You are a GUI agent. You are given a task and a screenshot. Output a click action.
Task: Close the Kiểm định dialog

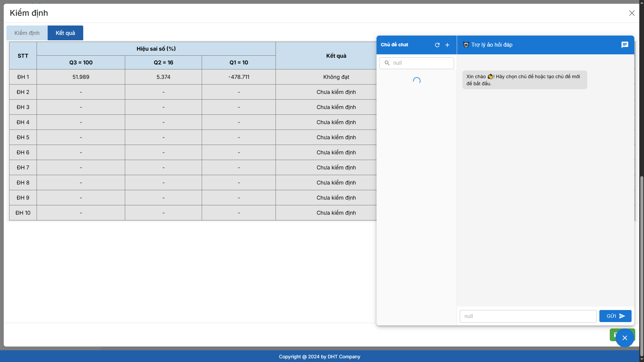632,13
